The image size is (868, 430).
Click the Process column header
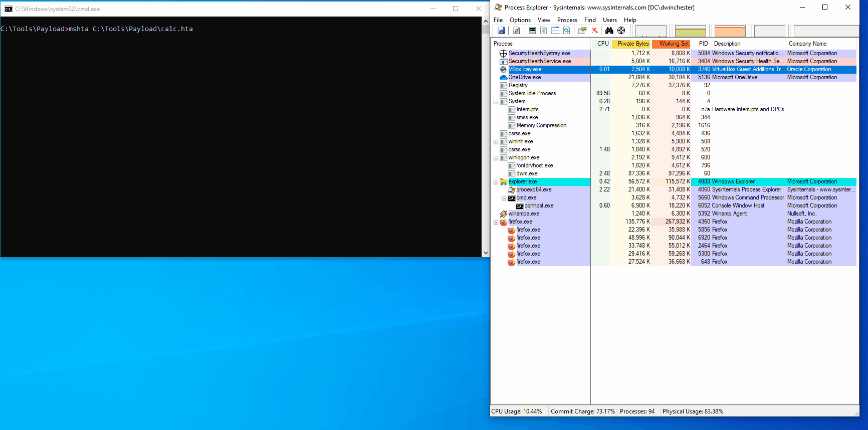(x=541, y=44)
